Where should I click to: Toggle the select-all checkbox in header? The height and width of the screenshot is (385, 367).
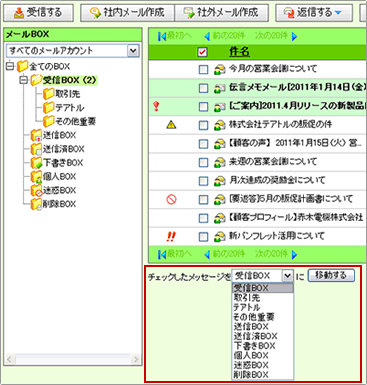(202, 52)
